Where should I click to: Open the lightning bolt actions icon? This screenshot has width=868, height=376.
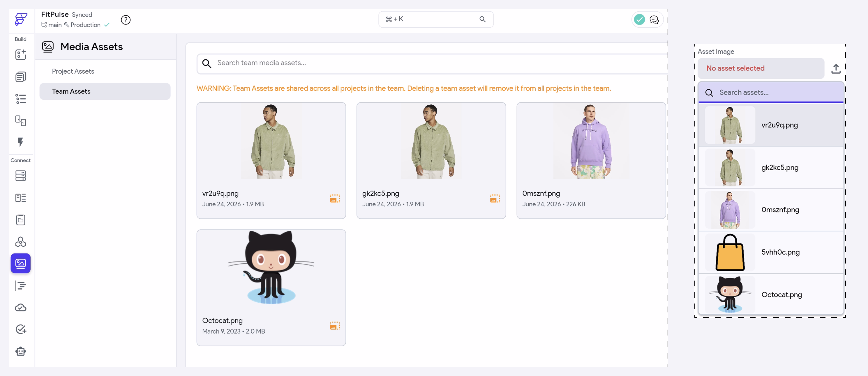coord(21,142)
